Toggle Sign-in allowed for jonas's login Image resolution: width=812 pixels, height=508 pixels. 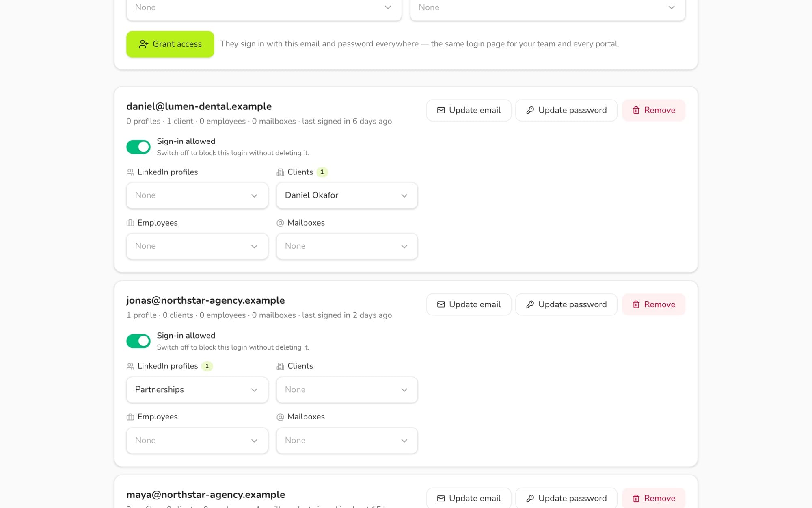click(x=138, y=341)
